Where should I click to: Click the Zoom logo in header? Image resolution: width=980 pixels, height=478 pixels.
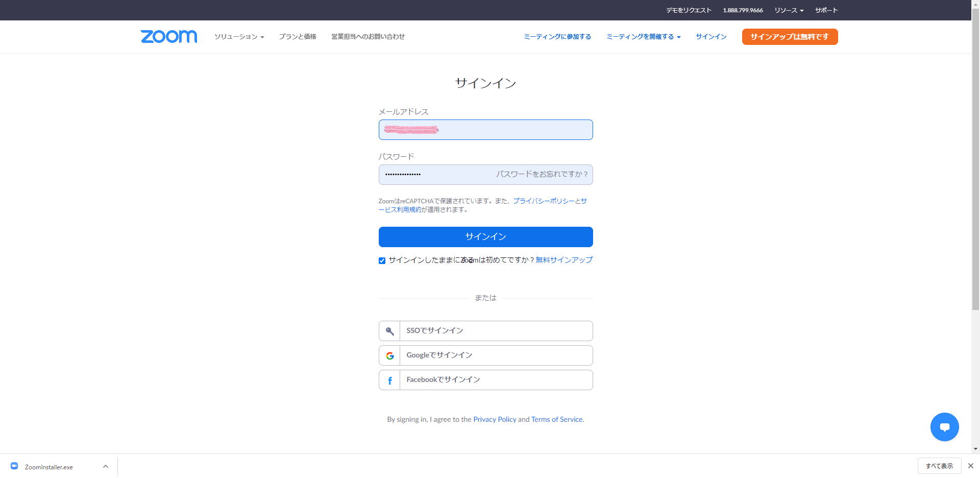click(x=169, y=36)
